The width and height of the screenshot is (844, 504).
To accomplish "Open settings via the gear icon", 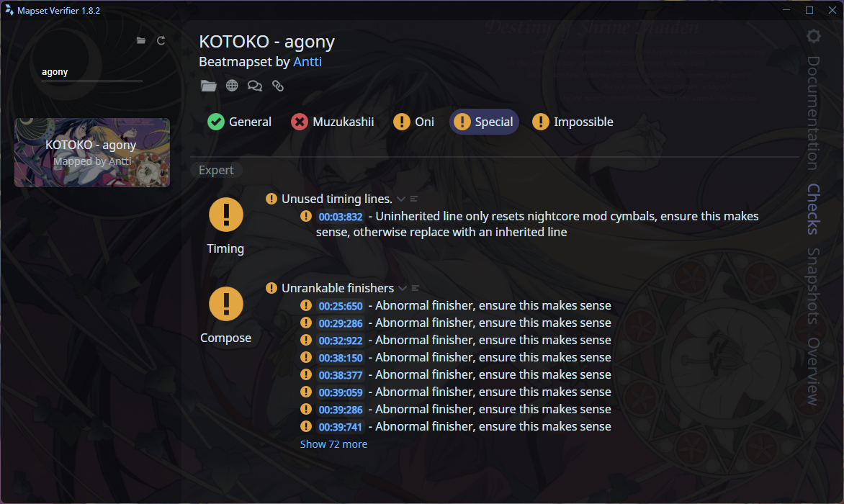I will 813,36.
